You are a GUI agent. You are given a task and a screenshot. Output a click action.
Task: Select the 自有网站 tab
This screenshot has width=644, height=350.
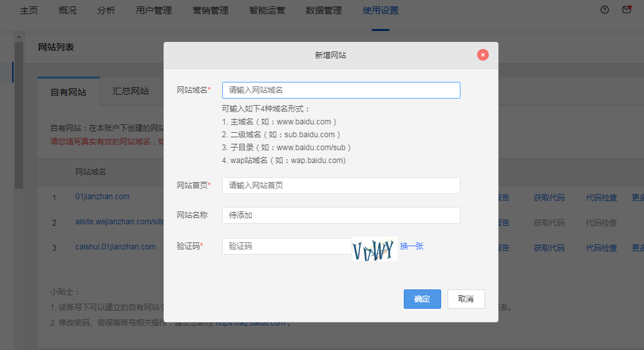pyautogui.click(x=68, y=92)
